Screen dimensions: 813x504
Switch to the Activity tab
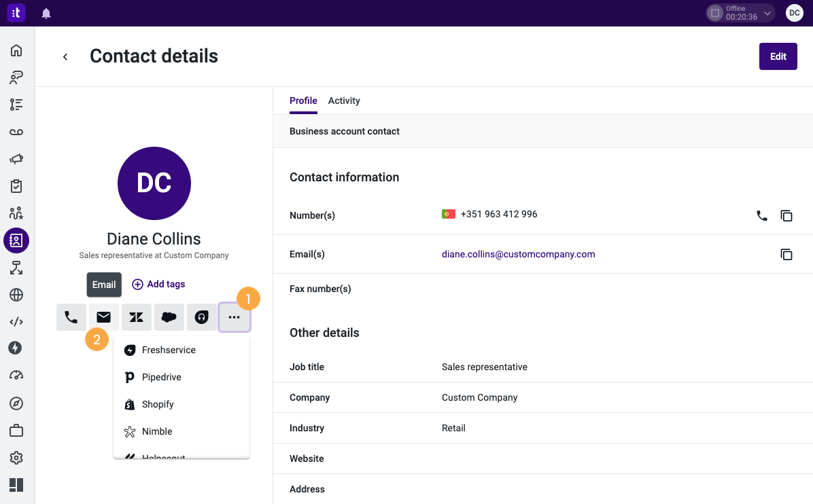click(343, 100)
